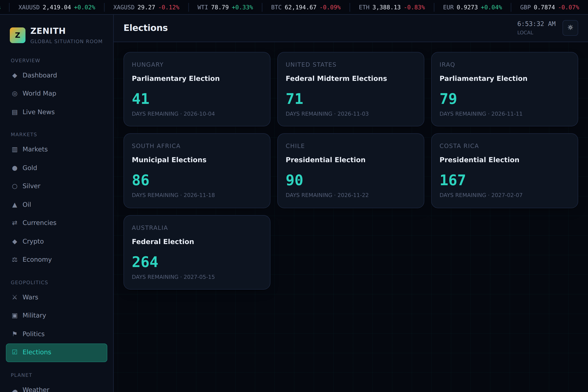The width and height of the screenshot is (588, 392).
Task: Click the Zenith Z logo icon
Action: point(17,35)
